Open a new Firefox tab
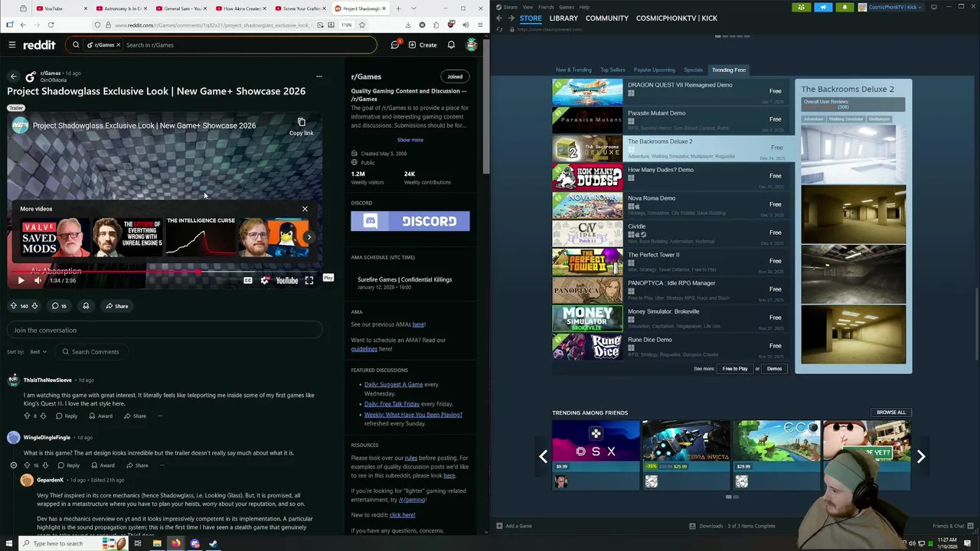 point(398,8)
